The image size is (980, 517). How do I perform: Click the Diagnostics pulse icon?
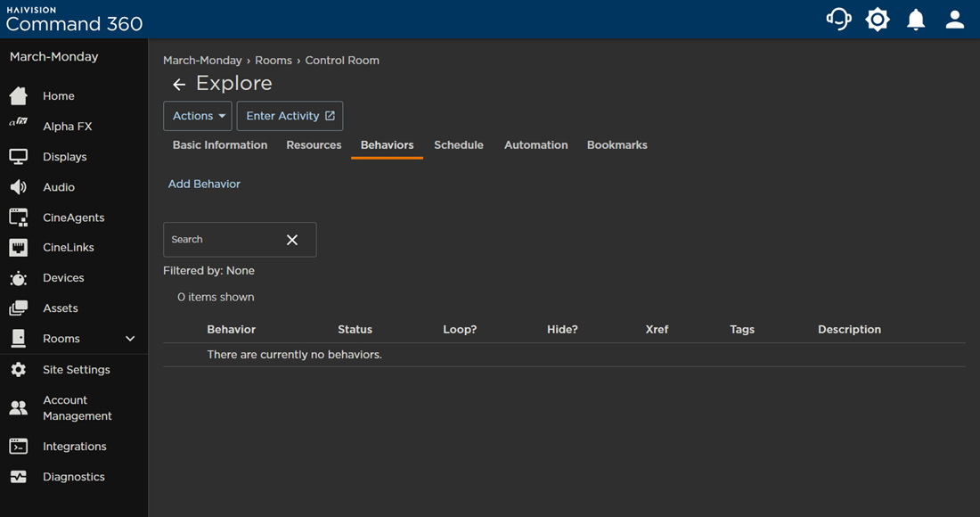(18, 476)
